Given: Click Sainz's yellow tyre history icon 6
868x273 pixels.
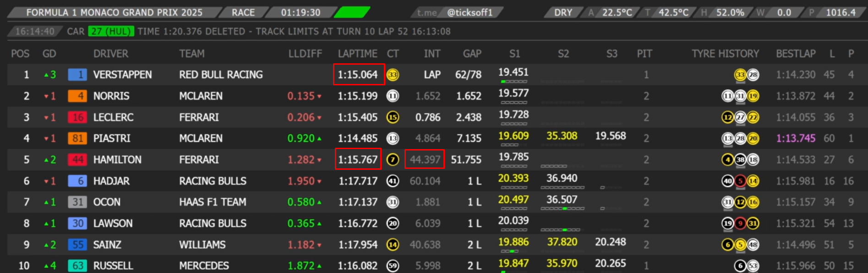Looking at the screenshot, I should click(728, 245).
